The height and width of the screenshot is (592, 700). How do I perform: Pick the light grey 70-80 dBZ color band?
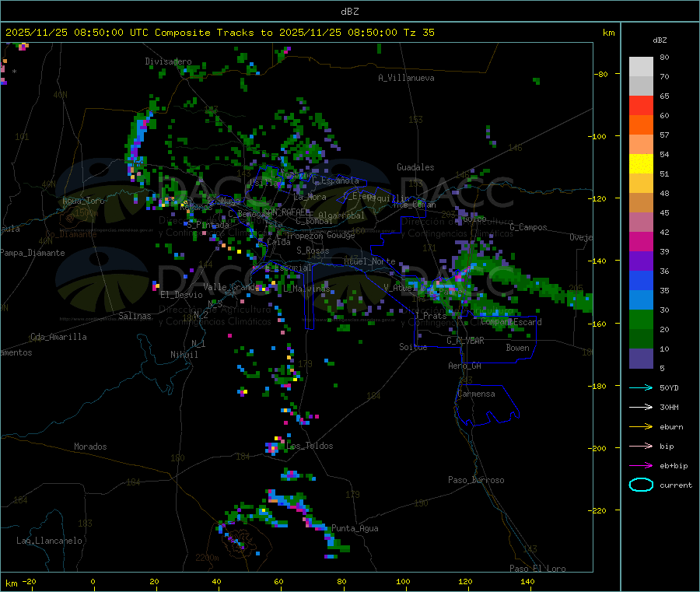point(641,67)
